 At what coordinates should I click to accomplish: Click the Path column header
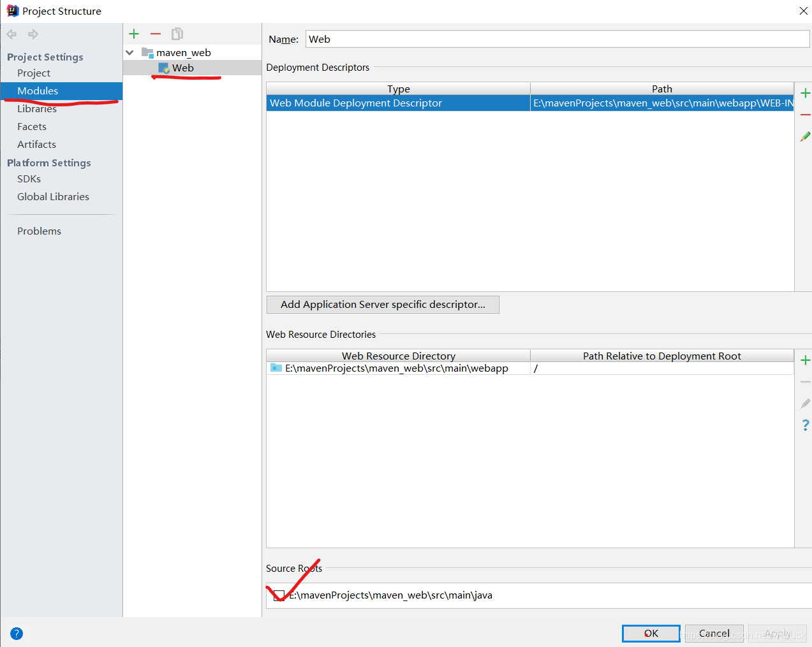coord(662,89)
